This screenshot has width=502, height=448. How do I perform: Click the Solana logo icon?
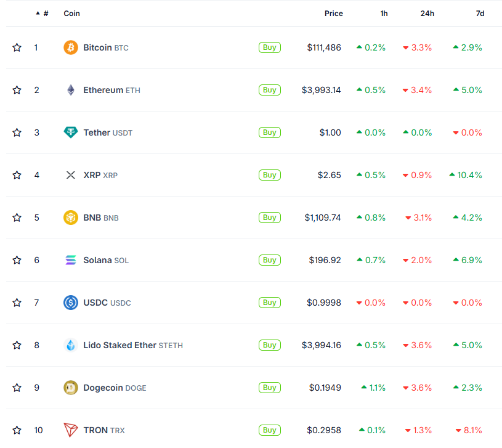click(x=71, y=260)
